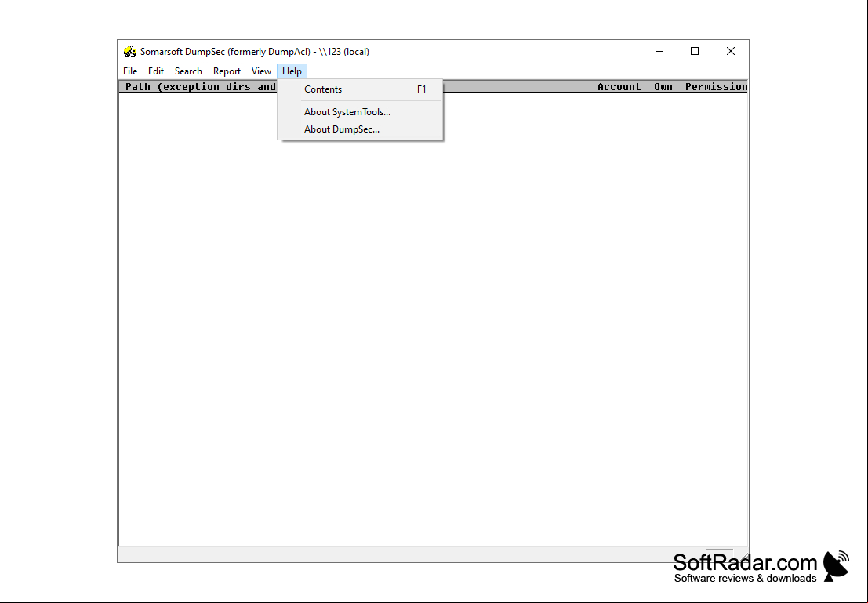This screenshot has width=868, height=603.
Task: Close the DumpSec window
Action: [x=731, y=51]
